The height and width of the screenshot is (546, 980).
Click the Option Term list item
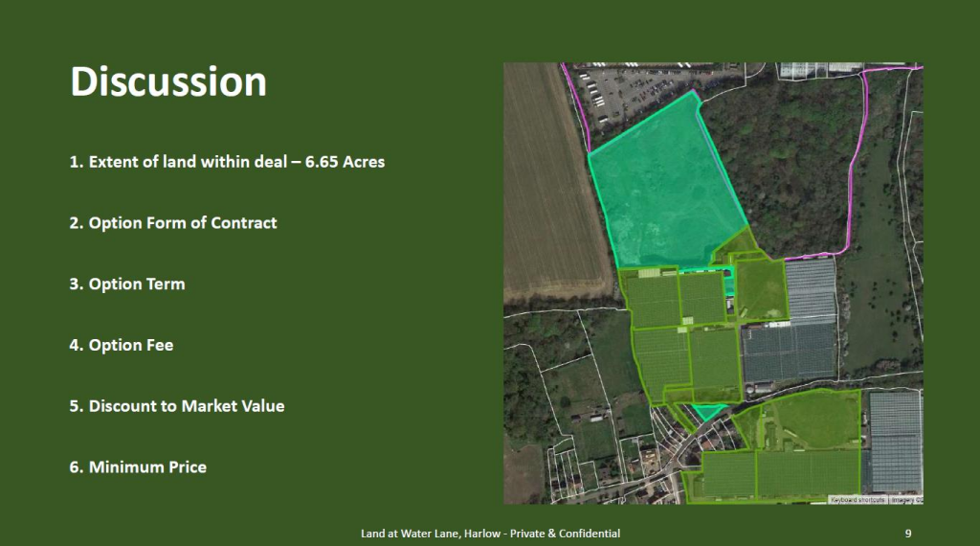[127, 284]
